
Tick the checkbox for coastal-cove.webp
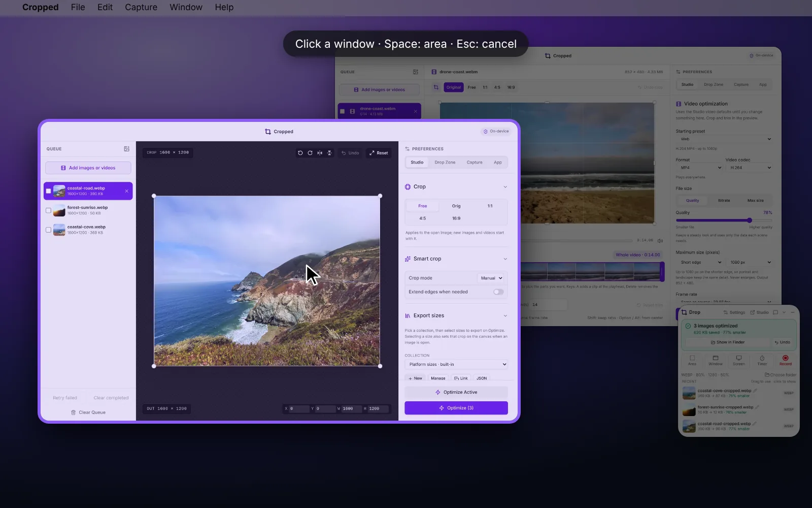coord(49,230)
